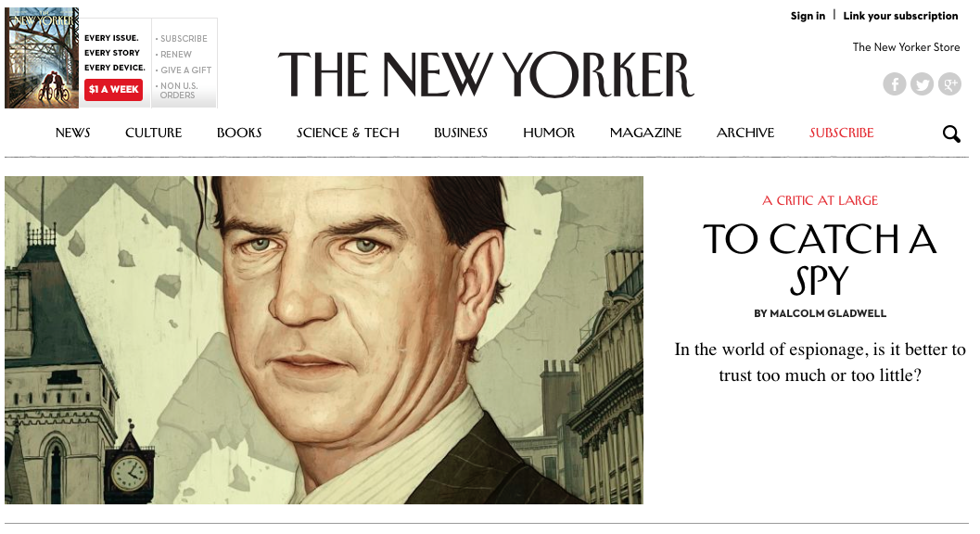Select Science & Tech in navigation
980x534 pixels.
point(348,133)
